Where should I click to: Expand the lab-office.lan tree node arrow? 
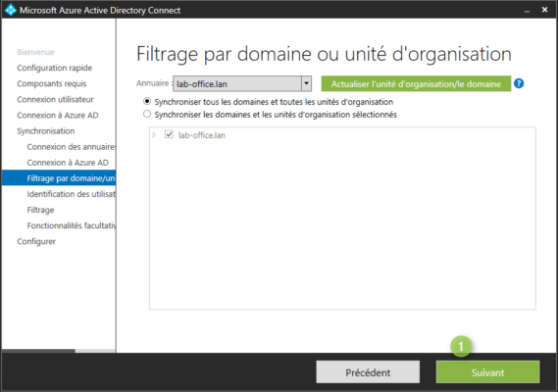tap(154, 135)
